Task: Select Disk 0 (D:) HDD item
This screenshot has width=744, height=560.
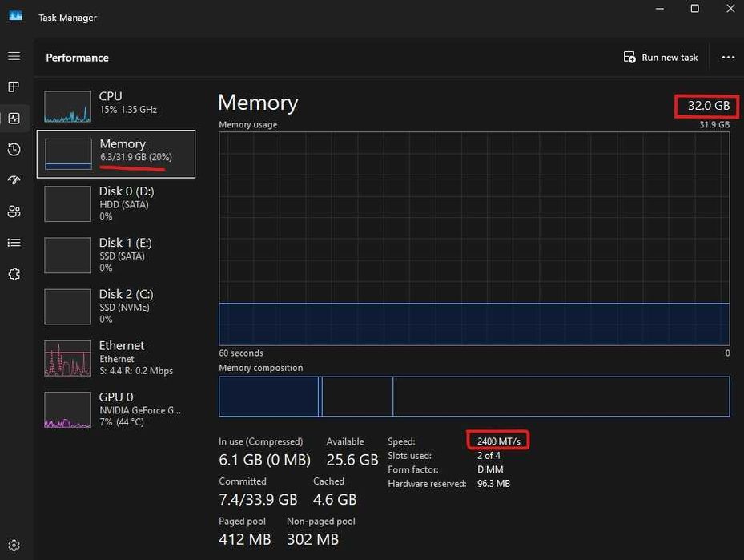Action: tap(116, 204)
